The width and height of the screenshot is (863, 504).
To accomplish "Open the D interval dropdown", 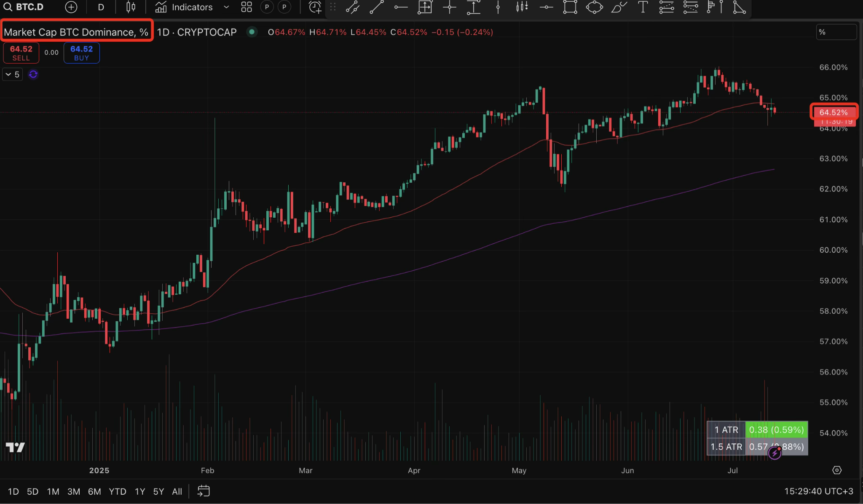I will point(101,7).
